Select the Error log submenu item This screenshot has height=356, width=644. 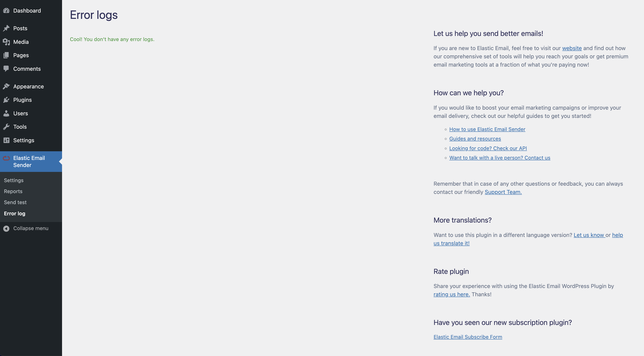click(15, 214)
